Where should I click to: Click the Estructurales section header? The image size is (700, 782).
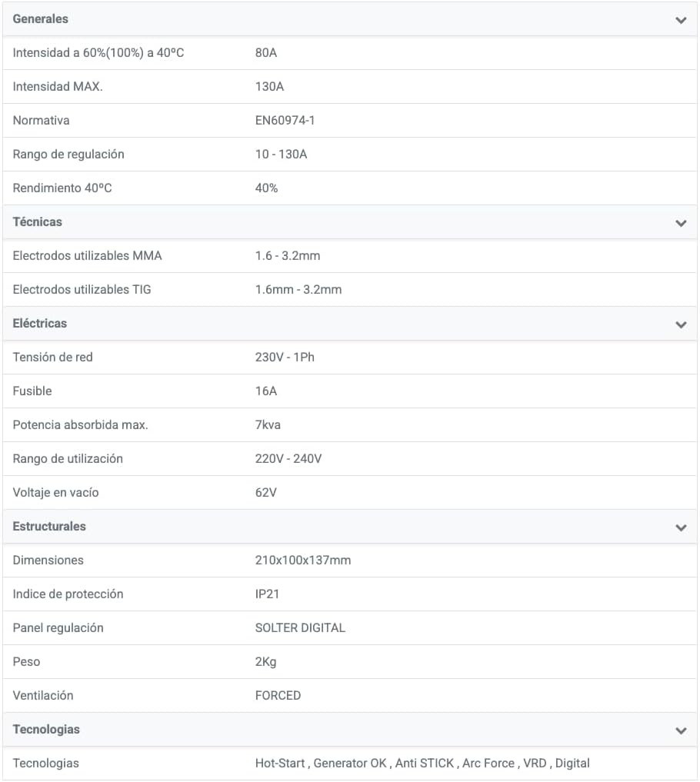[x=350, y=527]
